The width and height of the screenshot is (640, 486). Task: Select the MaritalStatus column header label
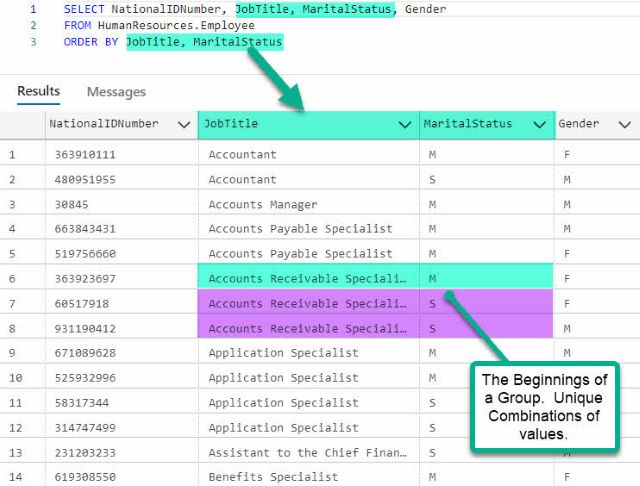click(467, 124)
